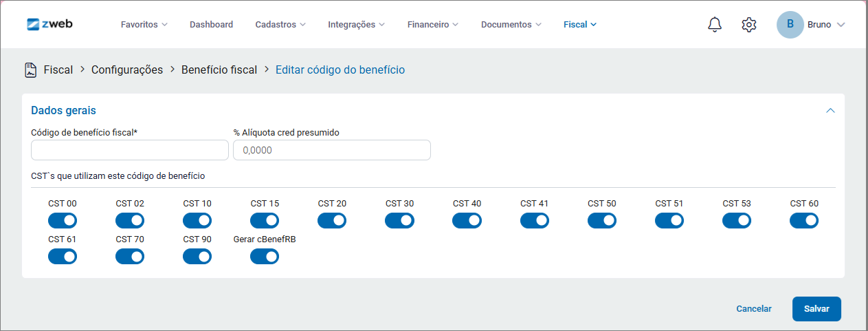Go to the Dashboard menu item
The height and width of the screenshot is (331, 868).
tap(211, 25)
